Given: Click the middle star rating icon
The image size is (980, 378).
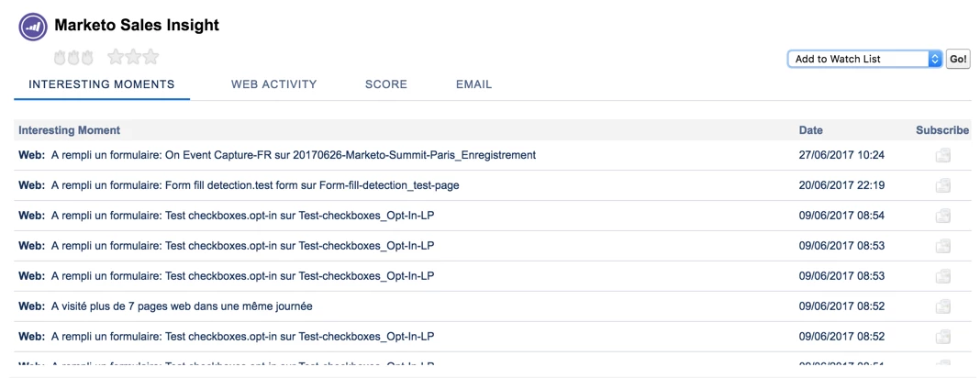Looking at the screenshot, I should pos(133,58).
